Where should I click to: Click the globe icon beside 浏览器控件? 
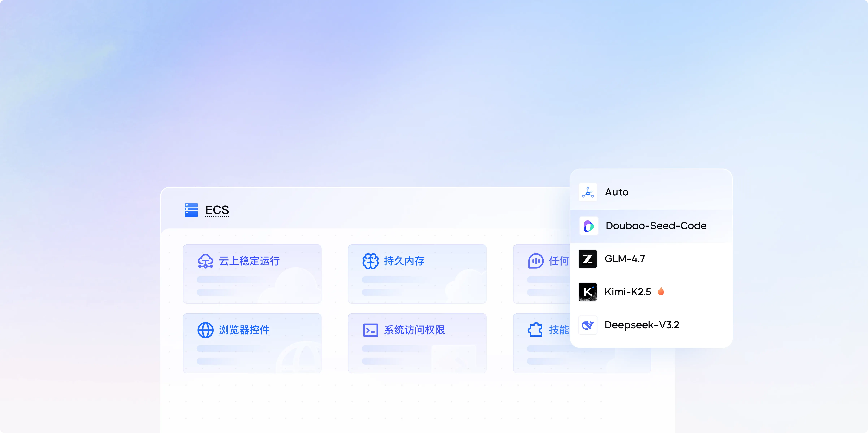click(205, 330)
